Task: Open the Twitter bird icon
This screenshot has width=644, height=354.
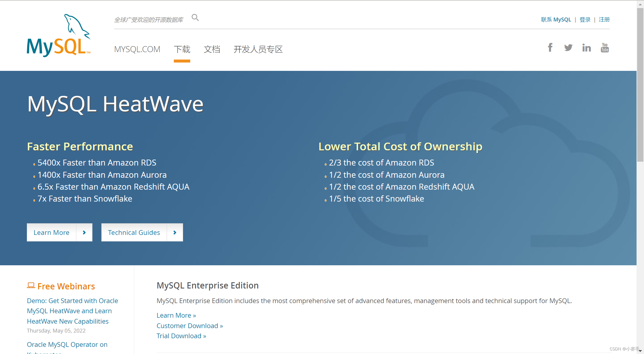Action: 568,48
